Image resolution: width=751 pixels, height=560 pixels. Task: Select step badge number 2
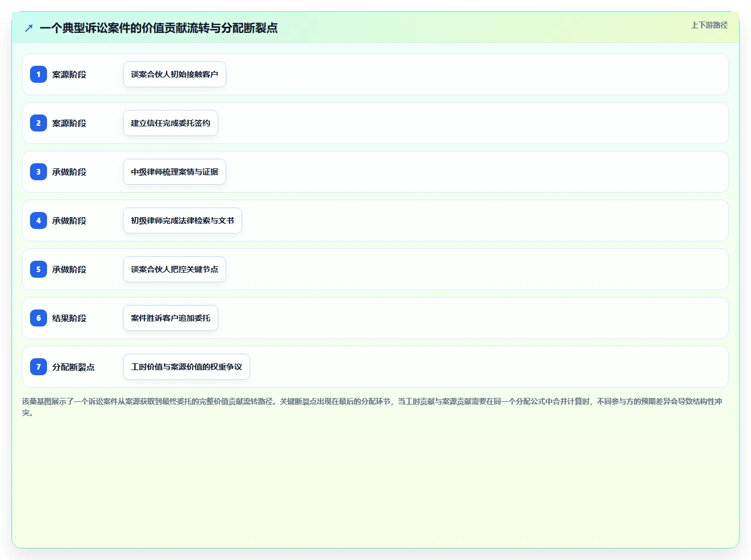coord(39,123)
